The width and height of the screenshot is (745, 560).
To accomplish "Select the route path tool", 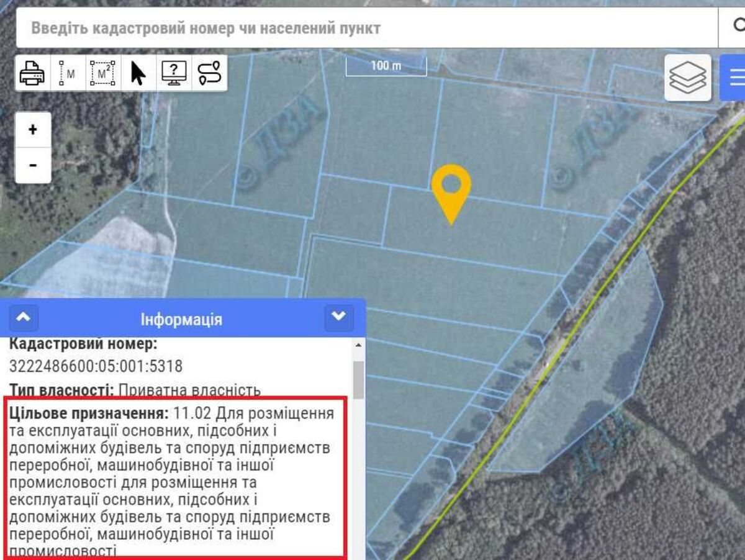I will [x=209, y=73].
